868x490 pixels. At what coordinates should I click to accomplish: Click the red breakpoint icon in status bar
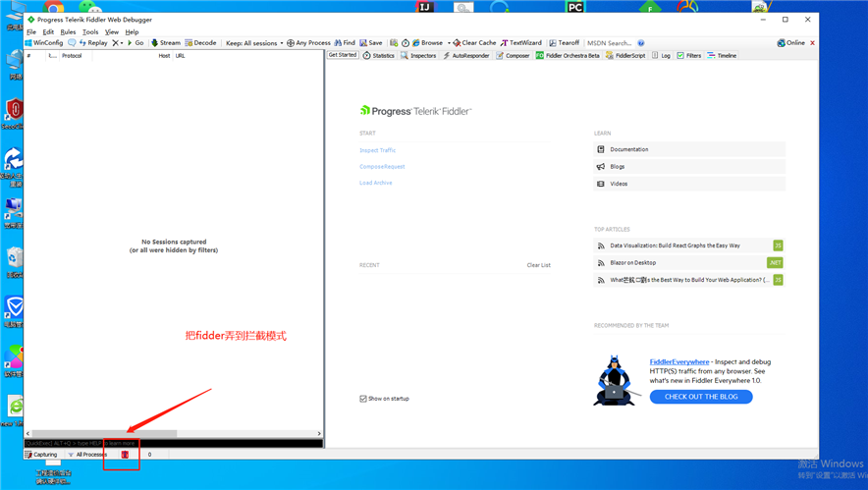pyautogui.click(x=125, y=454)
